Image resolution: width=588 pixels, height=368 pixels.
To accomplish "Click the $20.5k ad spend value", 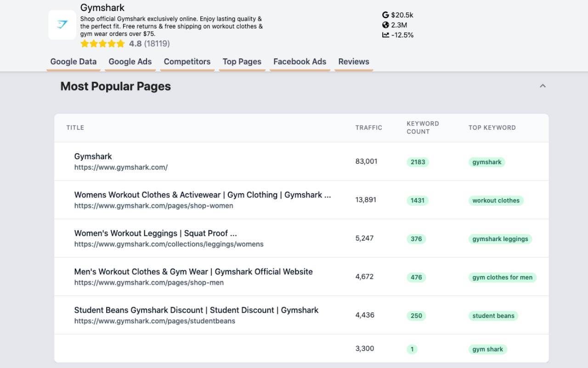I will coord(402,15).
